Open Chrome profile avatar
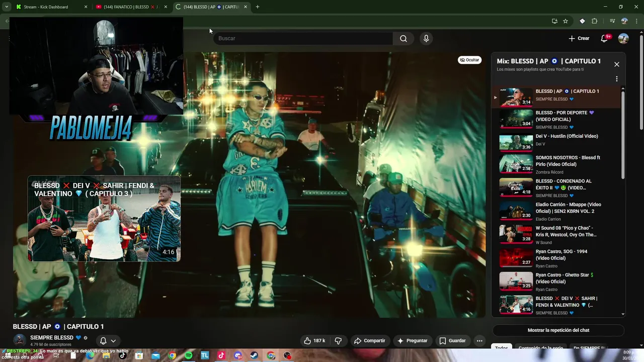This screenshot has width=644, height=362. coord(624,21)
